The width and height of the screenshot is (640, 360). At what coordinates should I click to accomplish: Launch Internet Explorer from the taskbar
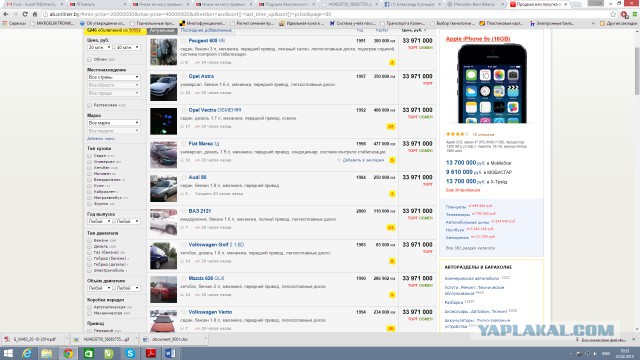pyautogui.click(x=27, y=353)
